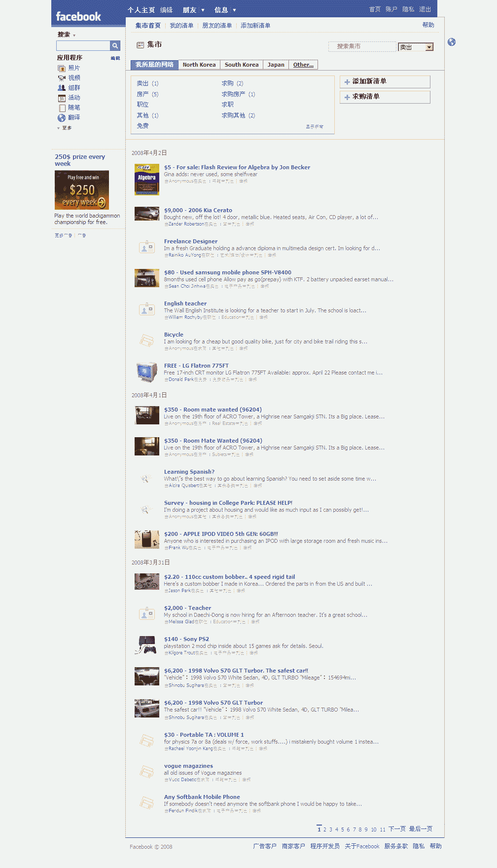Image resolution: width=497 pixels, height=868 pixels.
Task: Click 下一页 next page link
Action: point(397,829)
